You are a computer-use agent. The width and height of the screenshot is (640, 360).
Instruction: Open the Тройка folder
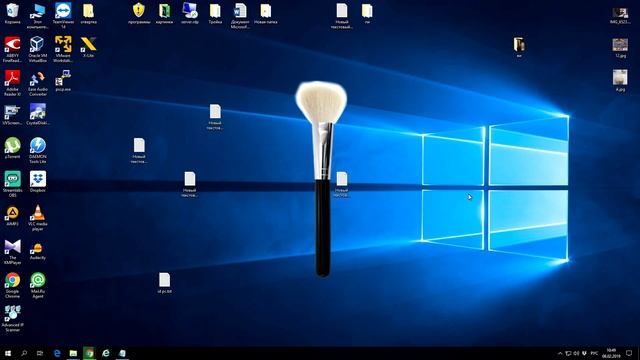tap(215, 13)
